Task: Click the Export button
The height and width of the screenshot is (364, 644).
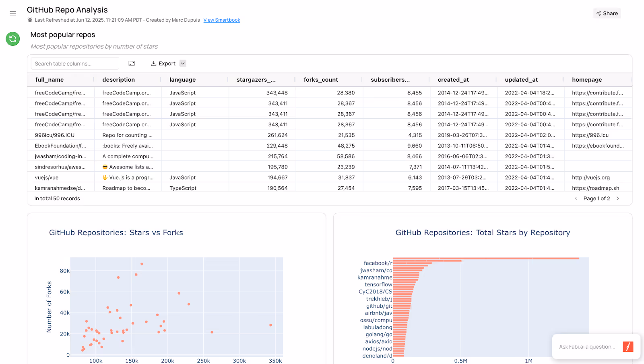Action: click(163, 64)
